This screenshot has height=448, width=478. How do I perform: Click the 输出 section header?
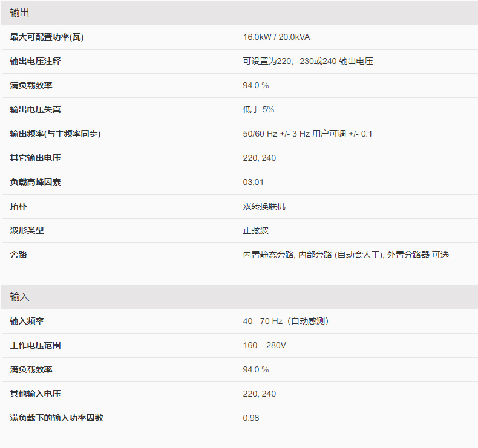pos(19,13)
